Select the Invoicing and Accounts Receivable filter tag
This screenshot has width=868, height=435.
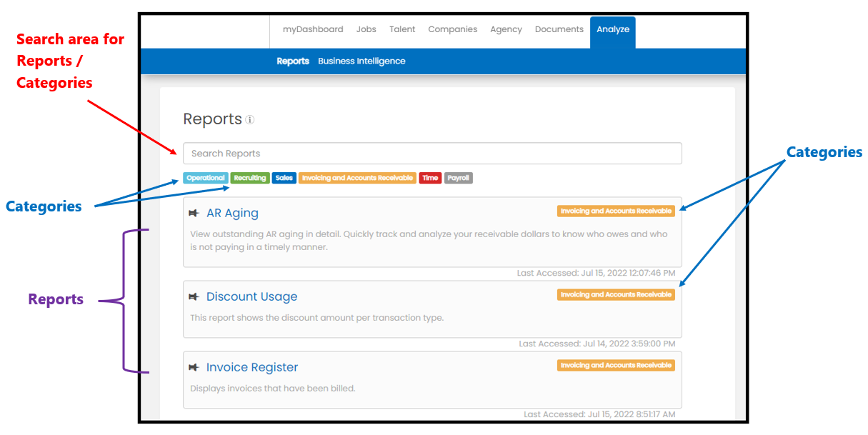point(357,178)
